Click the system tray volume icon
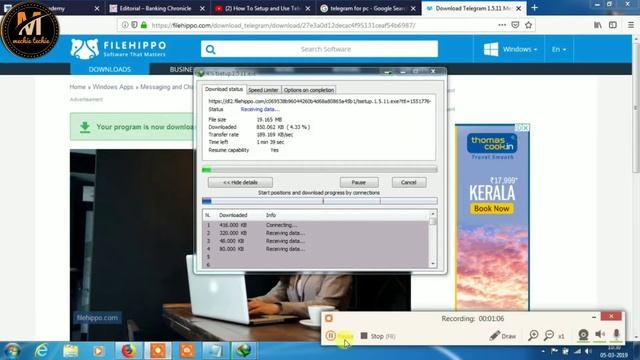This screenshot has height=360, width=640. coord(588,351)
